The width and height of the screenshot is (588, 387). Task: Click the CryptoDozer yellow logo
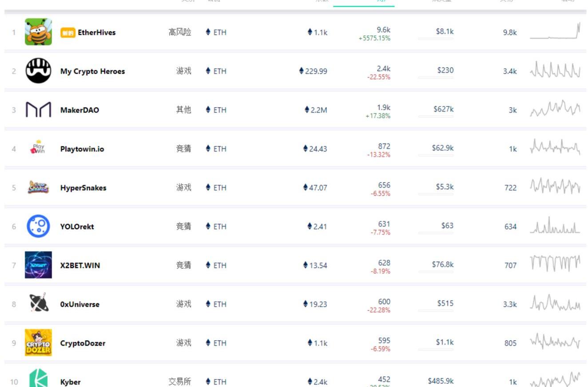coord(38,343)
